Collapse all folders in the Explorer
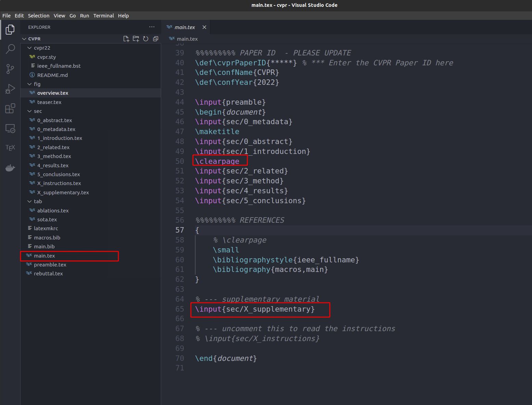Screen dimensions: 532x405 pyautogui.click(x=156, y=39)
